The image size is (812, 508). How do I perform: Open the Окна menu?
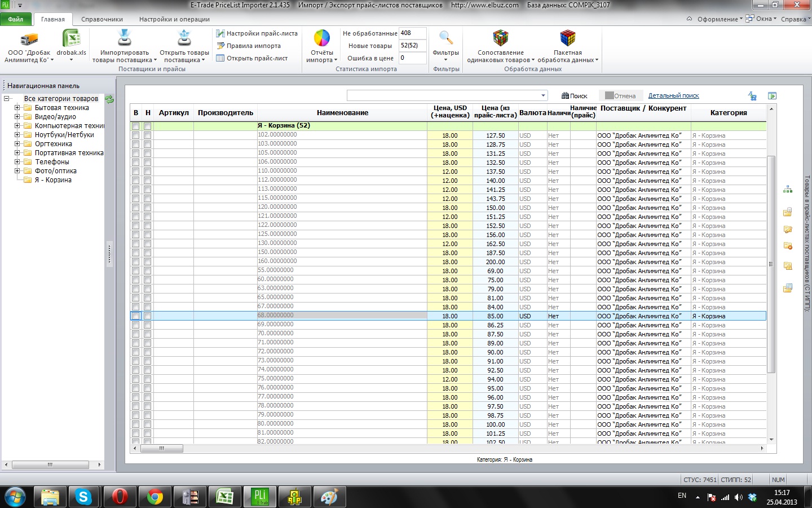pos(761,19)
